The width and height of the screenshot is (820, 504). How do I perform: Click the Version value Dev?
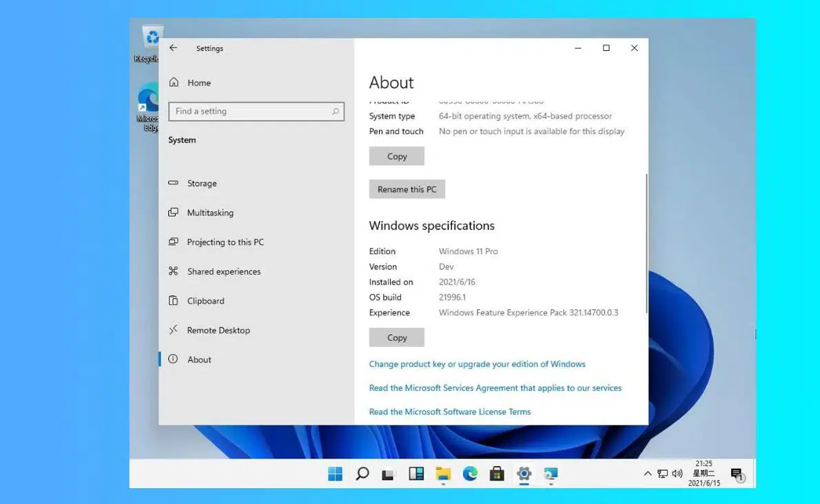[x=446, y=266]
